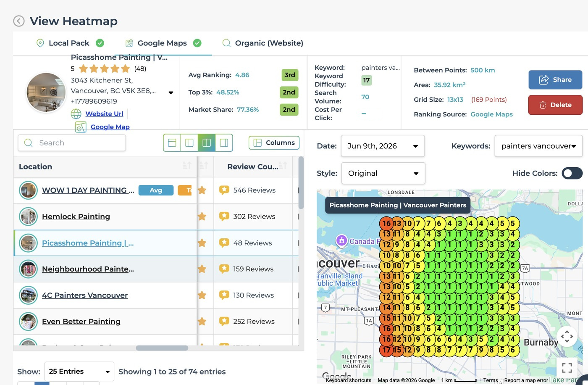This screenshot has width=588, height=385.
Task: Open the Even Better Painting listing link
Action: (81, 322)
